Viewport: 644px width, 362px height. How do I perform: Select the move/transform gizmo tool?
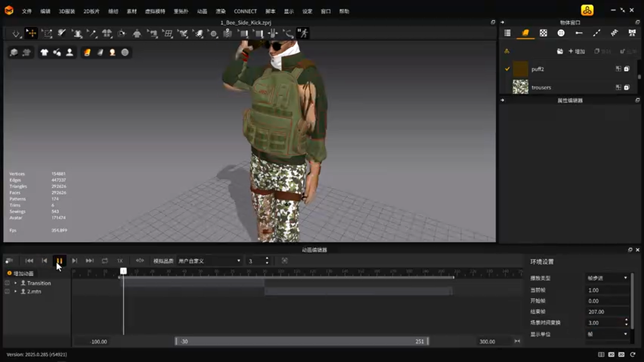31,34
